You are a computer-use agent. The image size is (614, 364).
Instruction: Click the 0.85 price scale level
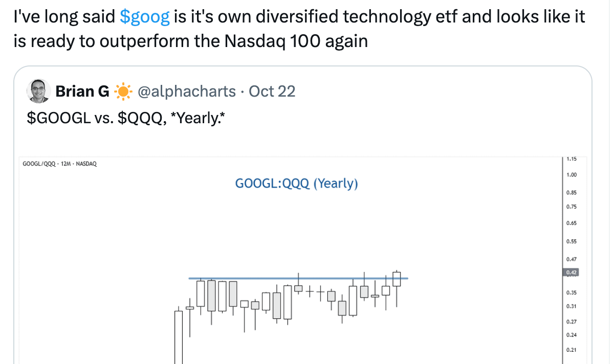click(x=572, y=193)
